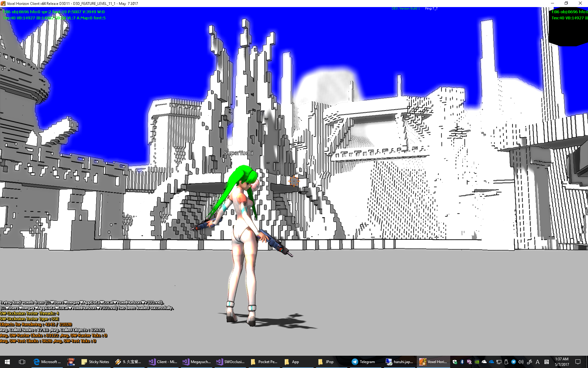Screen dimensions: 588x368
Task: Open the blue OneDrive cloud icon
Action: (x=492, y=362)
